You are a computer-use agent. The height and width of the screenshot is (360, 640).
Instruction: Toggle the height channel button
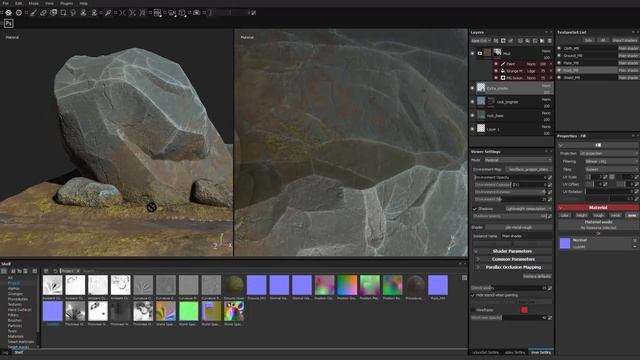(x=581, y=215)
